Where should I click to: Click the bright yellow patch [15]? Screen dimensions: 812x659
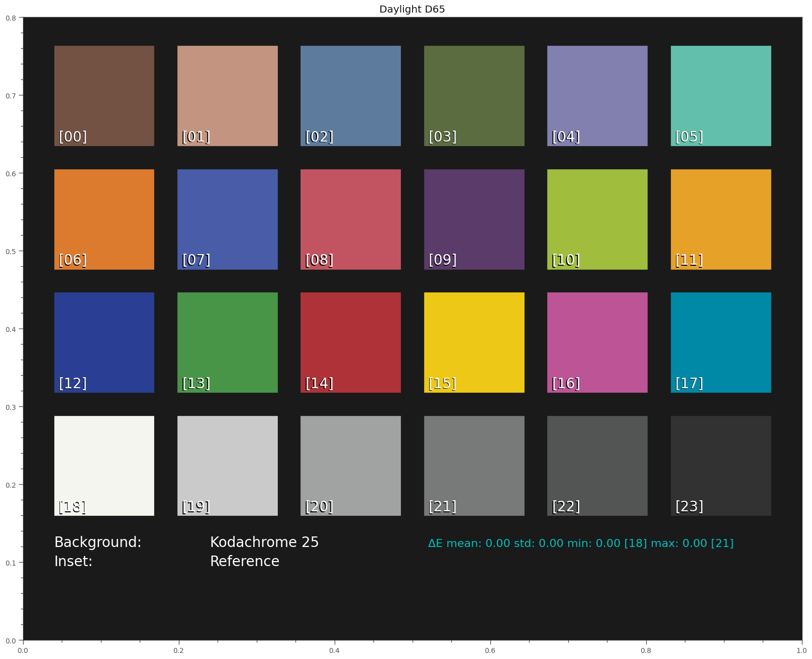474,342
